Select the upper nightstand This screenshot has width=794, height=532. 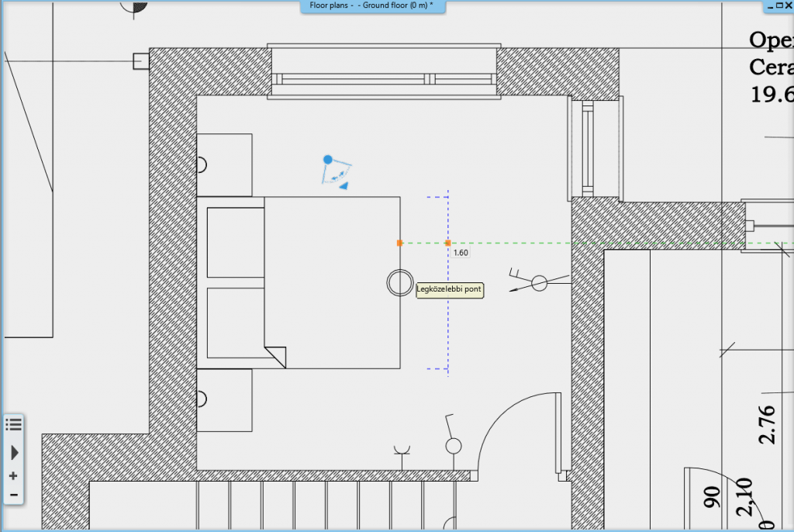[224, 164]
